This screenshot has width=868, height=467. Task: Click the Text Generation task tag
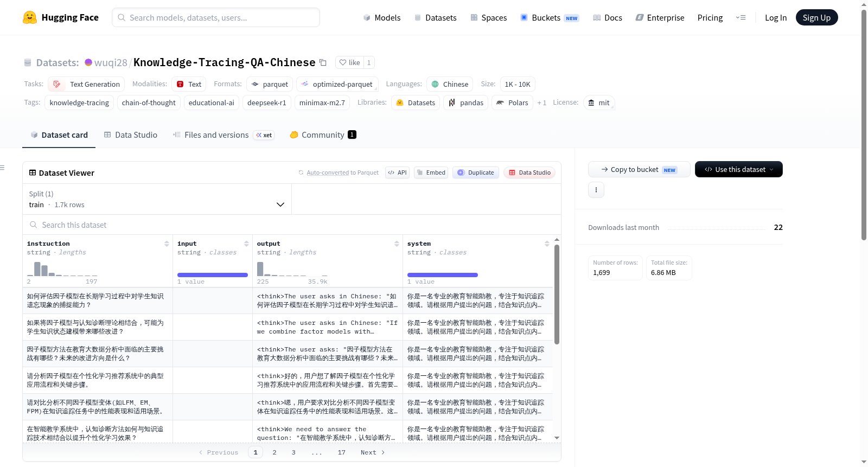tap(86, 84)
